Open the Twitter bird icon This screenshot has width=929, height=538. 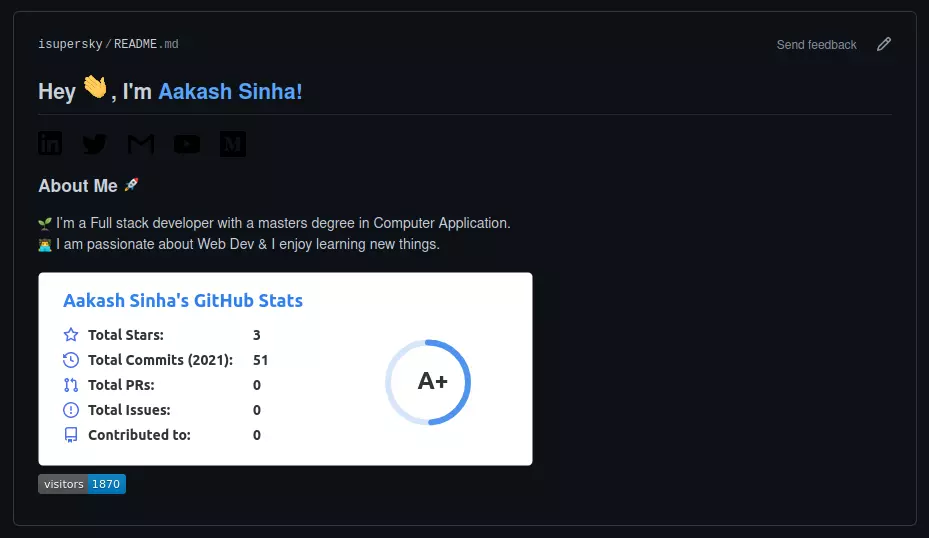(95, 143)
